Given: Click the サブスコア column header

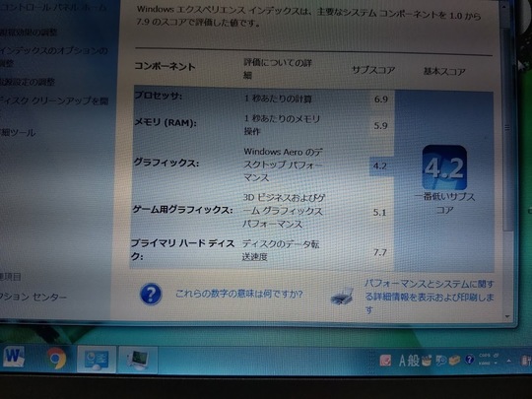Looking at the screenshot, I should pyautogui.click(x=373, y=70).
